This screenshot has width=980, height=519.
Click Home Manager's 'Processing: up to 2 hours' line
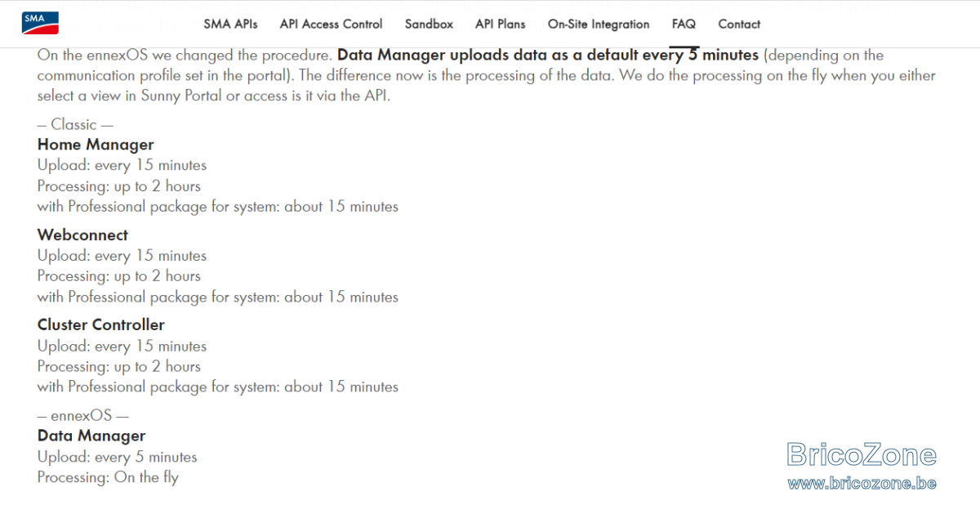(118, 186)
